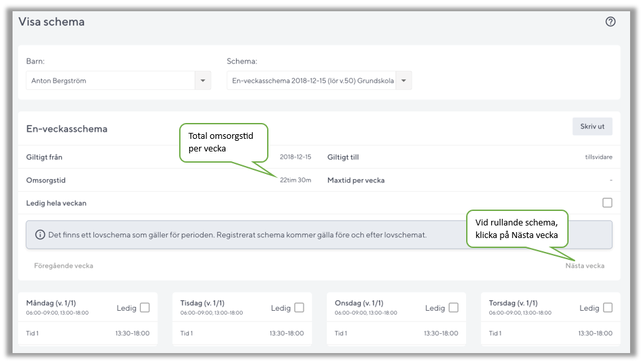
Task: Select the Anton Bergström child field
Action: [x=118, y=81]
